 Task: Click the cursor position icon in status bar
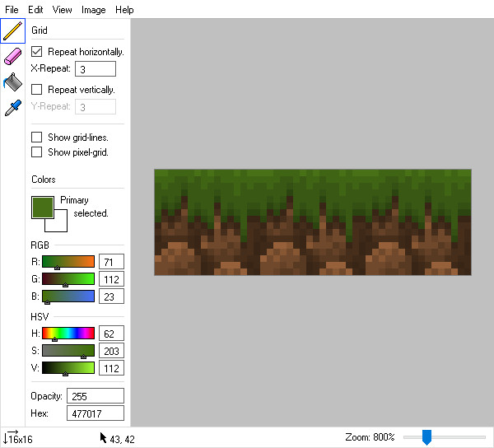point(103,437)
